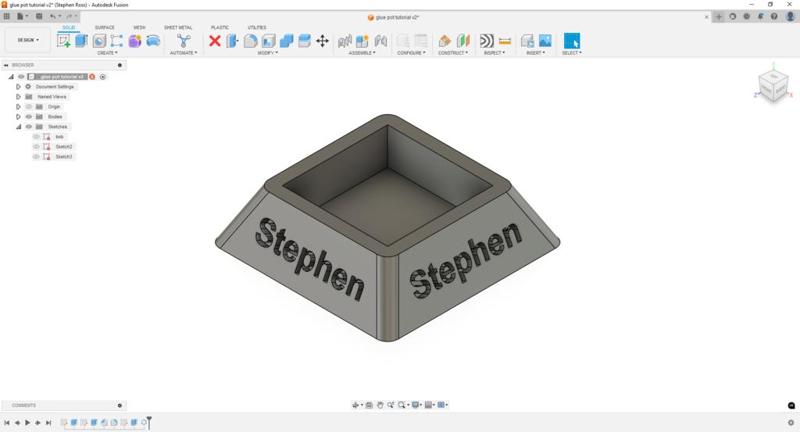
Task: Select the Solid tab
Action: coord(68,28)
